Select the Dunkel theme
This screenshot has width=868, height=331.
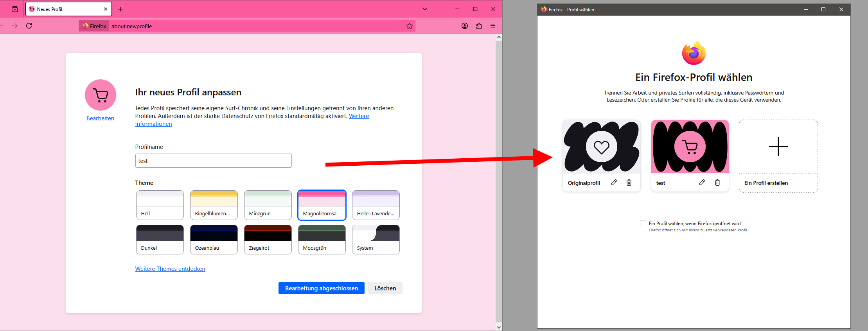point(160,240)
